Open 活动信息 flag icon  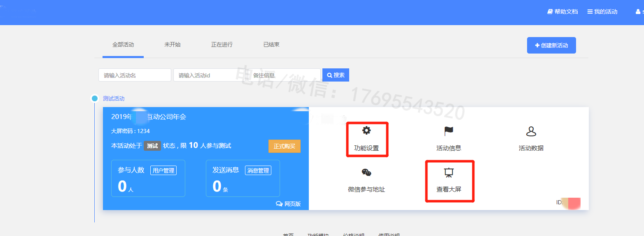[448, 131]
